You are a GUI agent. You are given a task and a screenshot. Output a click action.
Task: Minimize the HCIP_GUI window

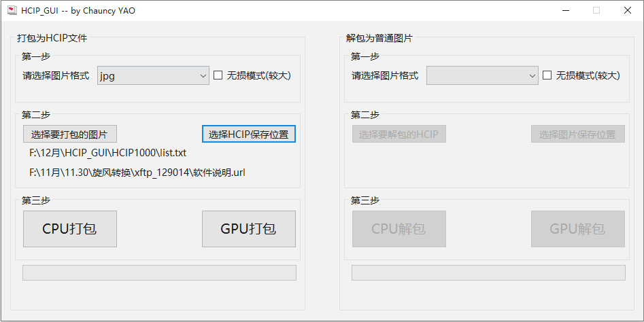pyautogui.click(x=565, y=10)
